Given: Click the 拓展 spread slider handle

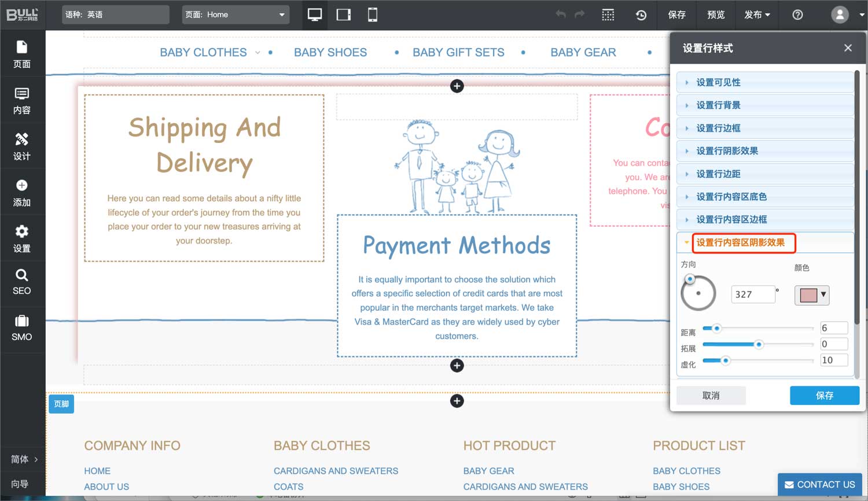Looking at the screenshot, I should point(759,344).
